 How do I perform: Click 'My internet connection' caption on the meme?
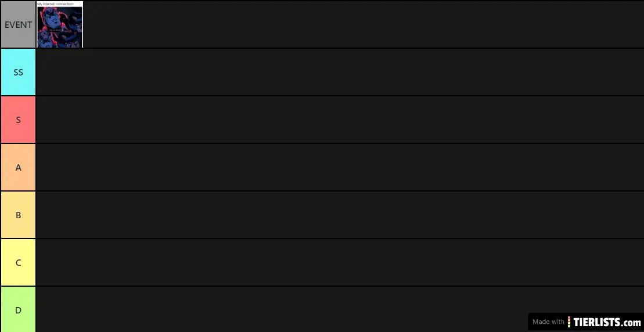tap(55, 3)
